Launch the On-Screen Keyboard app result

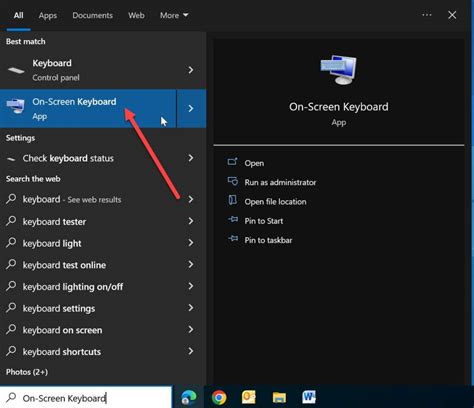click(88, 108)
